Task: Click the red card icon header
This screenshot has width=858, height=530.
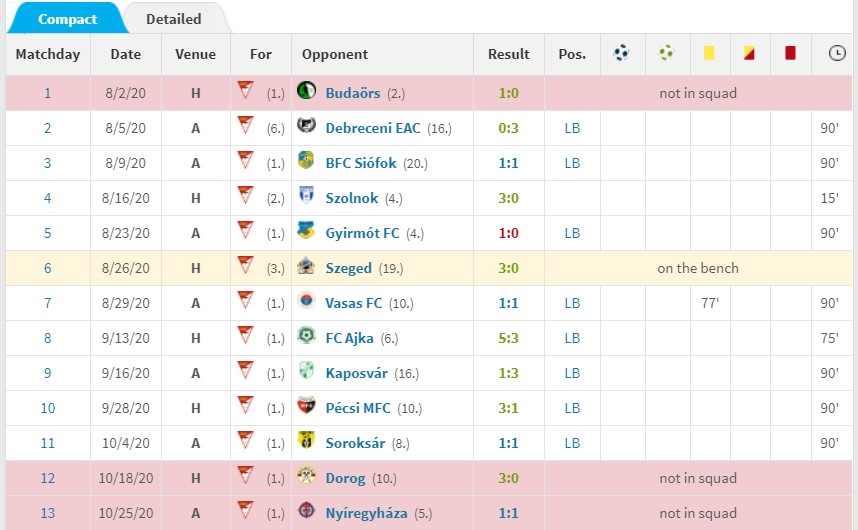Action: pos(790,53)
